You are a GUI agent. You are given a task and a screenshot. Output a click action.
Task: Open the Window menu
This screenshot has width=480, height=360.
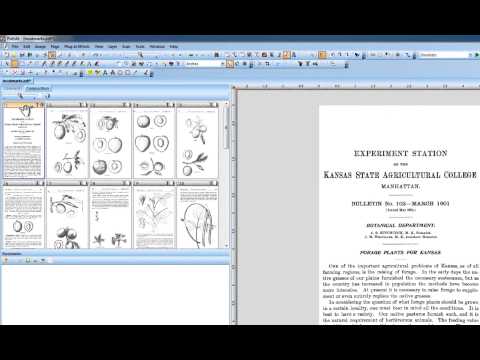(157, 46)
